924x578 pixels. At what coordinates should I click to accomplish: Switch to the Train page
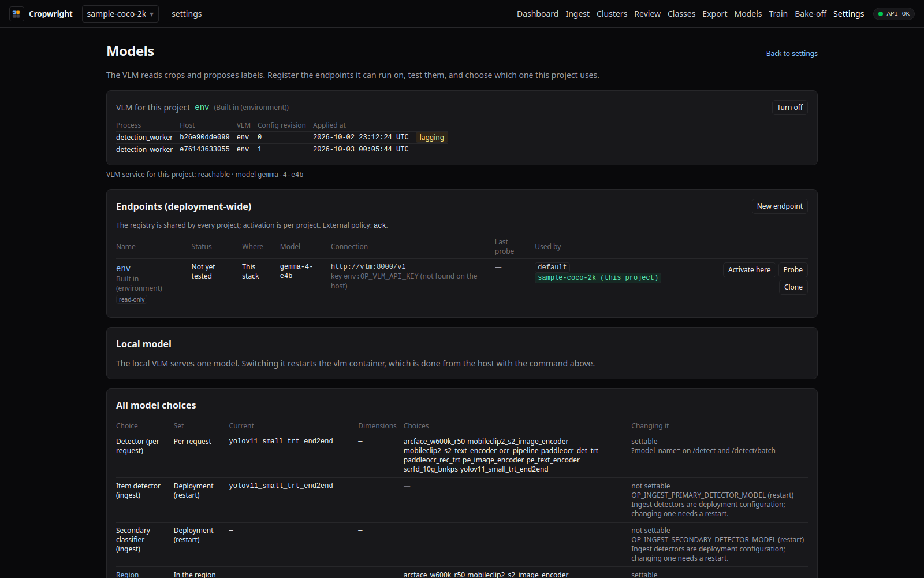click(778, 14)
